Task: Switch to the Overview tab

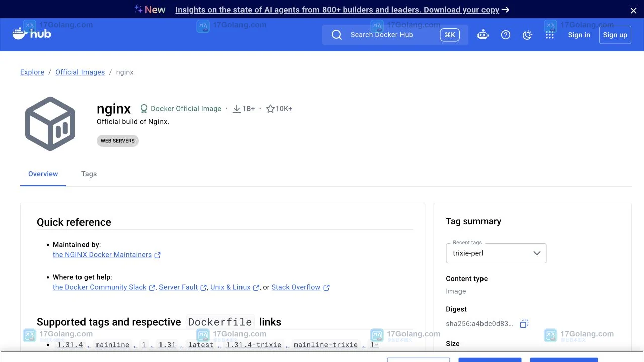Action: (x=43, y=174)
